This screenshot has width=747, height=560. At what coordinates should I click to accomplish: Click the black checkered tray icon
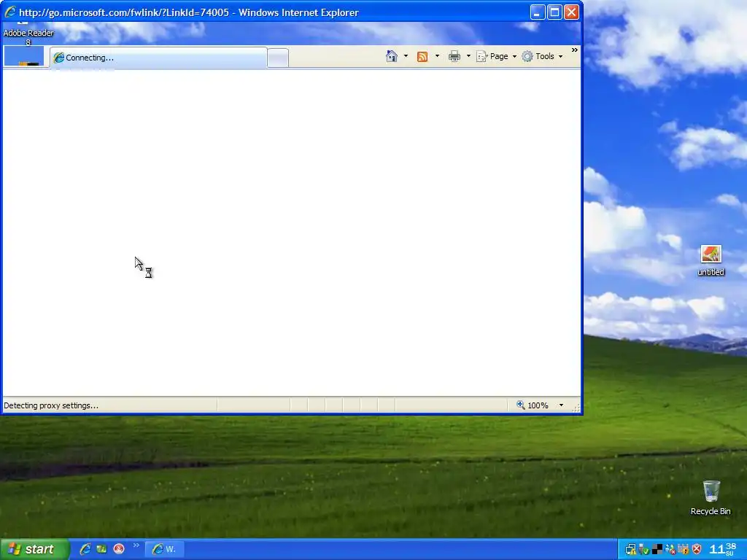click(657, 550)
